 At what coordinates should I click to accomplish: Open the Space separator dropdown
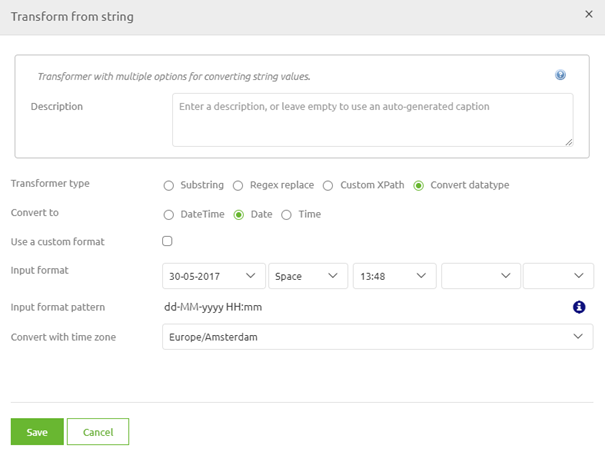(308, 276)
